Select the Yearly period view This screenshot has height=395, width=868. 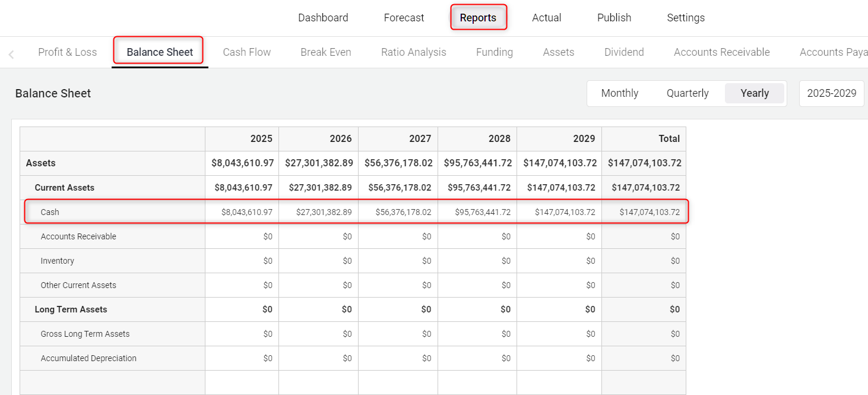coord(755,93)
